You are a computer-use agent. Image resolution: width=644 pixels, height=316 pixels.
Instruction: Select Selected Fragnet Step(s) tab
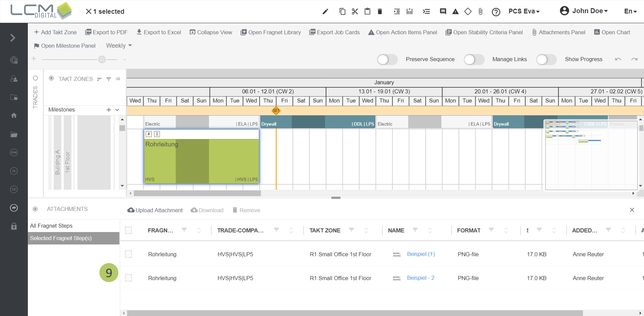point(61,238)
